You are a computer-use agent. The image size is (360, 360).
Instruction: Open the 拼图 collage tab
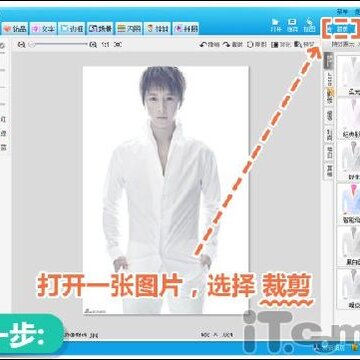[x=186, y=29]
